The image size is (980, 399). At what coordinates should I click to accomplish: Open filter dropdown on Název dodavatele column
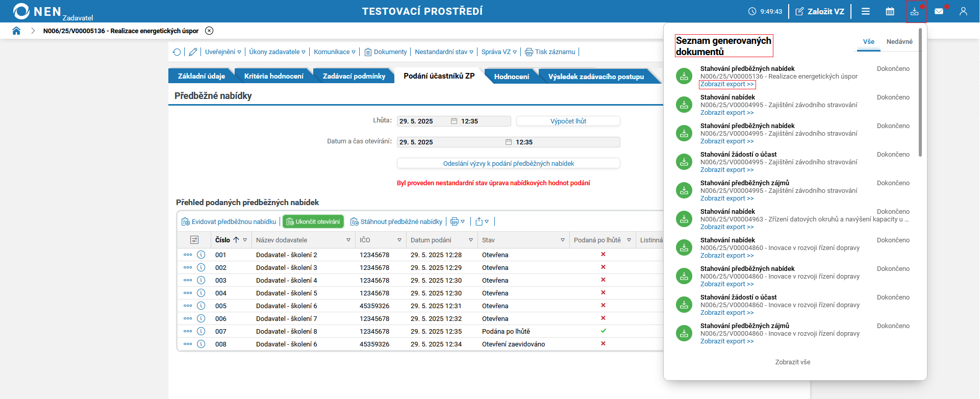coord(348,240)
